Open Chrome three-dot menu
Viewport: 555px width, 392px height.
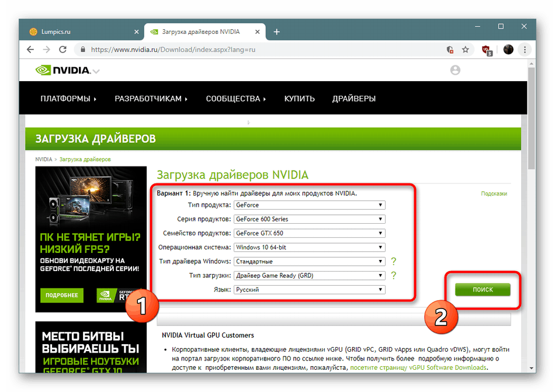[525, 50]
